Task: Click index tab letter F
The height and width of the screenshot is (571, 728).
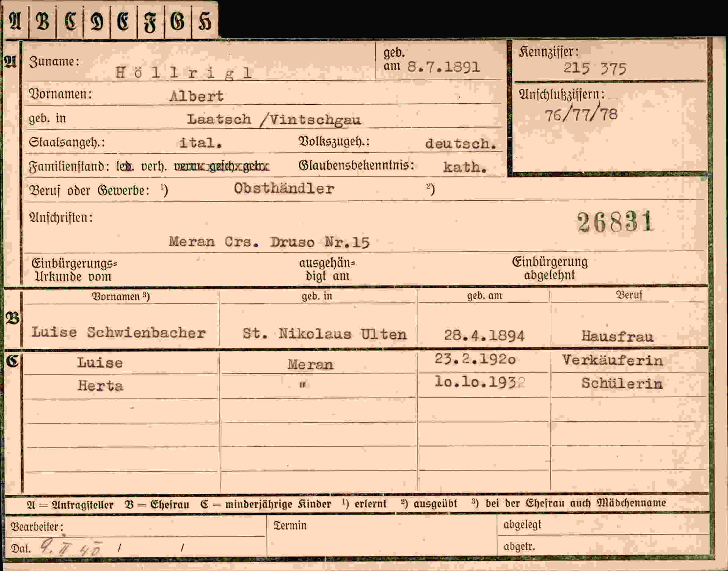Action: tap(150, 22)
